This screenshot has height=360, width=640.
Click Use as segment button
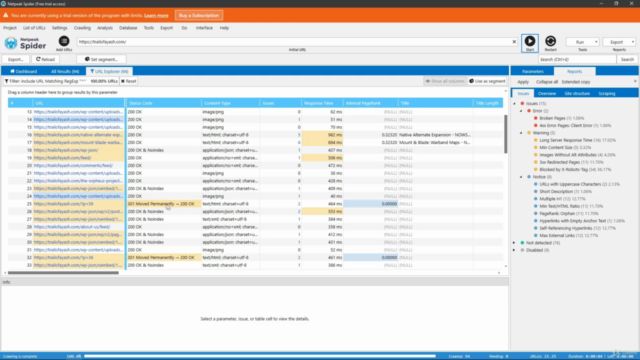click(487, 81)
